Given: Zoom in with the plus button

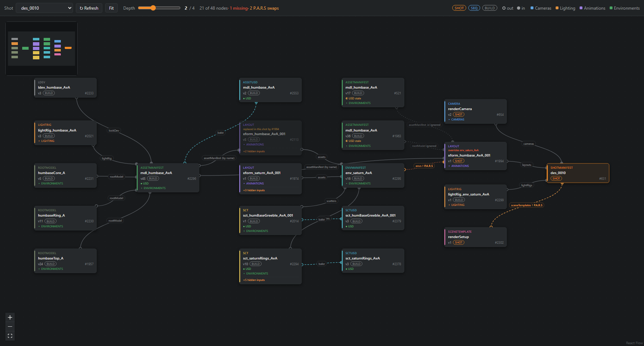Looking at the screenshot, I should point(10,317).
